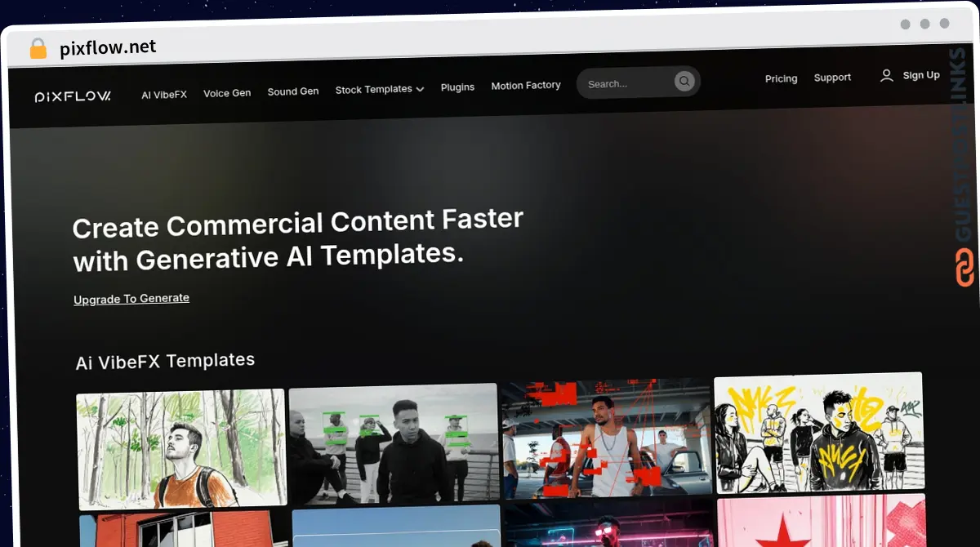Click the Pixflow logo
Viewport: 980px width, 547px height.
click(73, 96)
